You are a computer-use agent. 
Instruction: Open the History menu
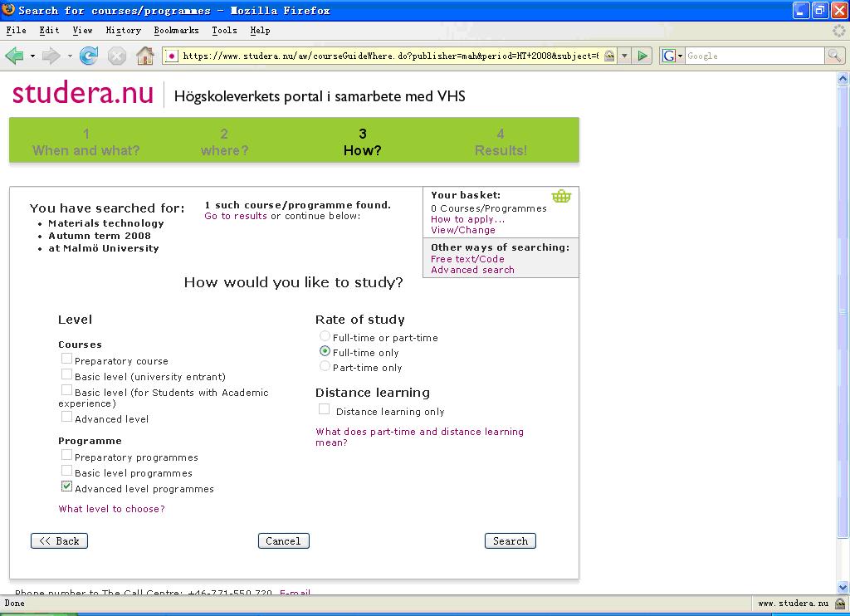pos(123,31)
